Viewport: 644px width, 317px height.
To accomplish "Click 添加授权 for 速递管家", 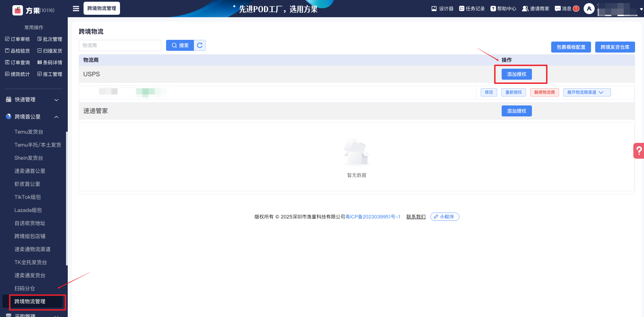I will point(517,111).
